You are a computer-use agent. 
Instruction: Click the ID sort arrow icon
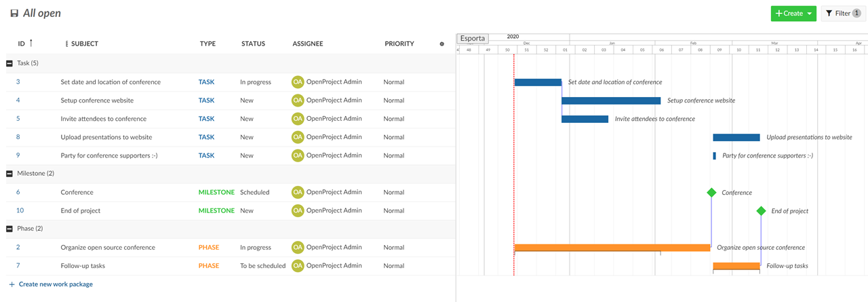31,43
